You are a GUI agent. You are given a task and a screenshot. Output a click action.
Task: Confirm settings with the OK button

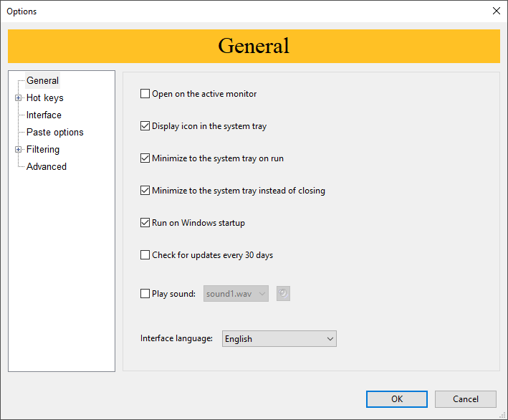pos(397,399)
